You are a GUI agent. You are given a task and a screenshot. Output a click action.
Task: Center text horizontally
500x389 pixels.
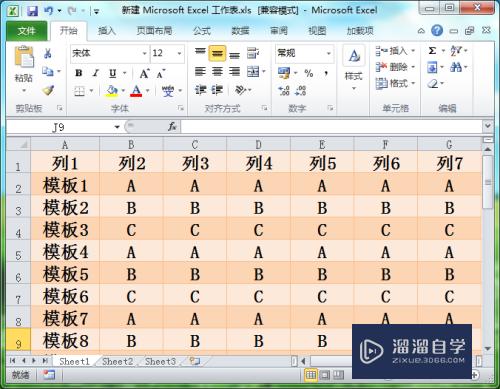click(x=217, y=71)
